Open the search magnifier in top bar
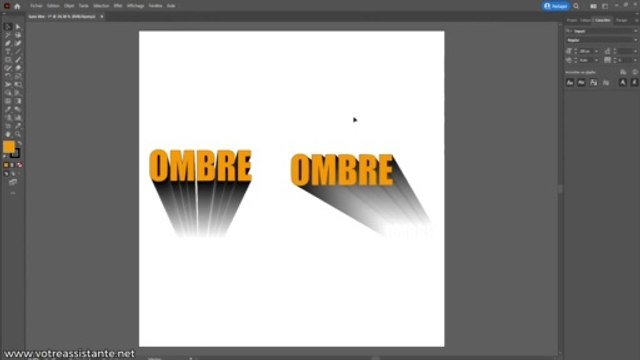The height and width of the screenshot is (360, 640). pos(576,6)
